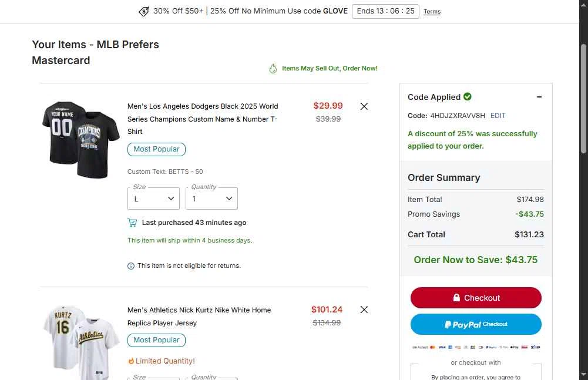This screenshot has height=380, width=588.
Task: Open the Size dropdown for the Dodgers shirt
Action: click(x=153, y=199)
